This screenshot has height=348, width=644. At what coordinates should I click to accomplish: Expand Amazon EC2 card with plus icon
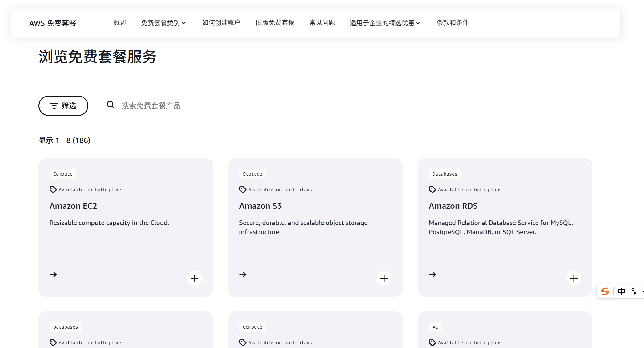click(x=195, y=278)
